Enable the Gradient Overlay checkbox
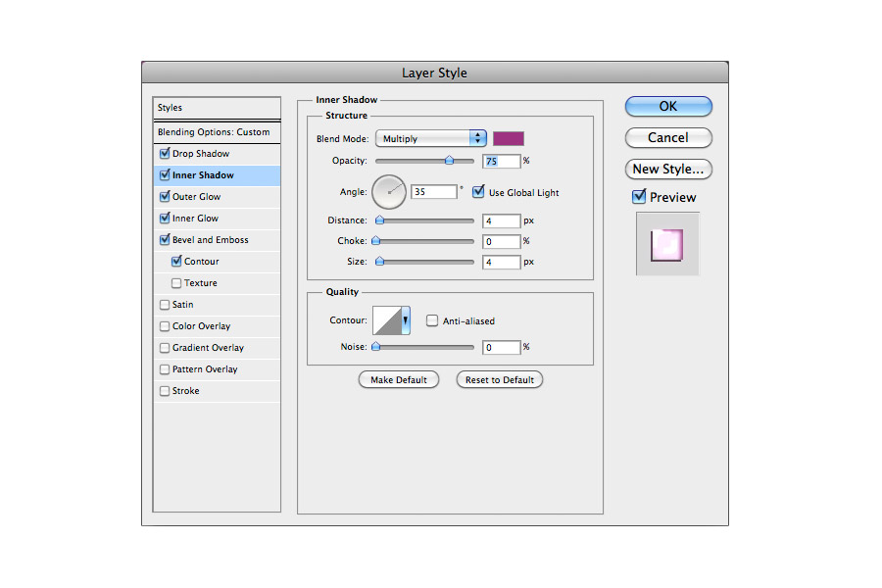The image size is (882, 588). click(x=165, y=348)
